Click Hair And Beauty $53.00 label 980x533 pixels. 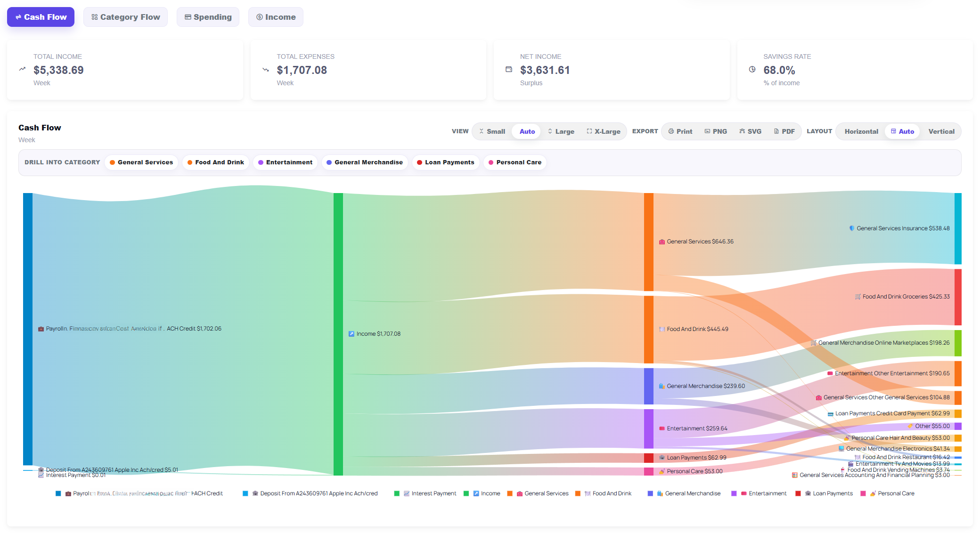[x=897, y=438]
